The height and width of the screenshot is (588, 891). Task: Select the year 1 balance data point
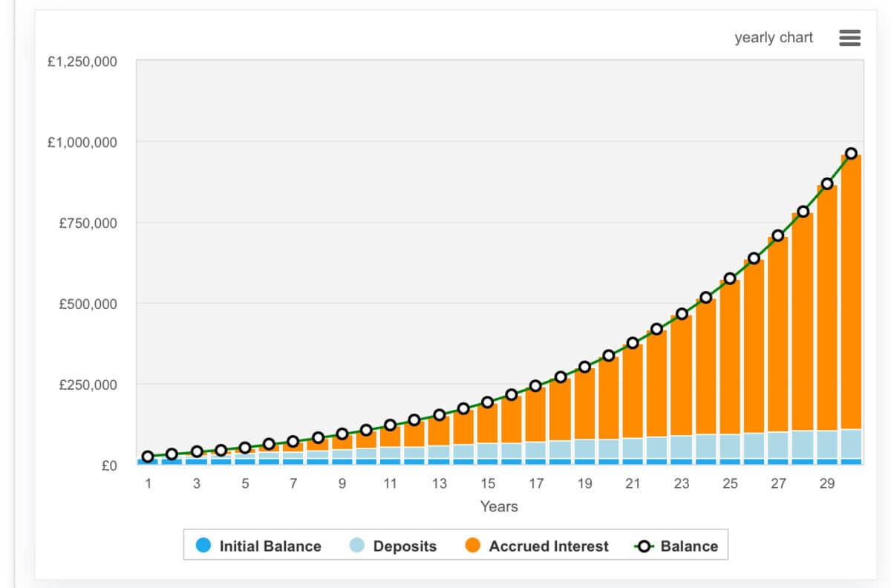[x=148, y=457]
